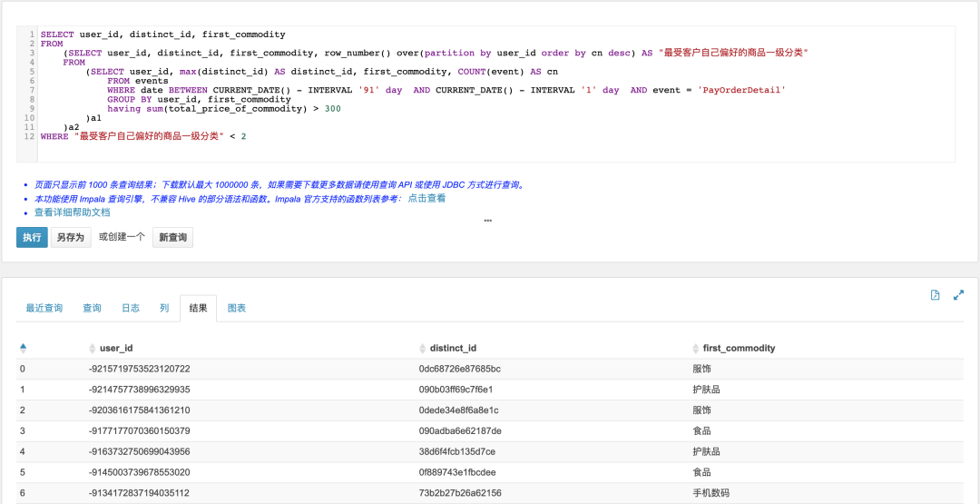Image resolution: width=980 pixels, height=504 pixels.
Task: Select the 结果 results tab
Action: tap(198, 308)
